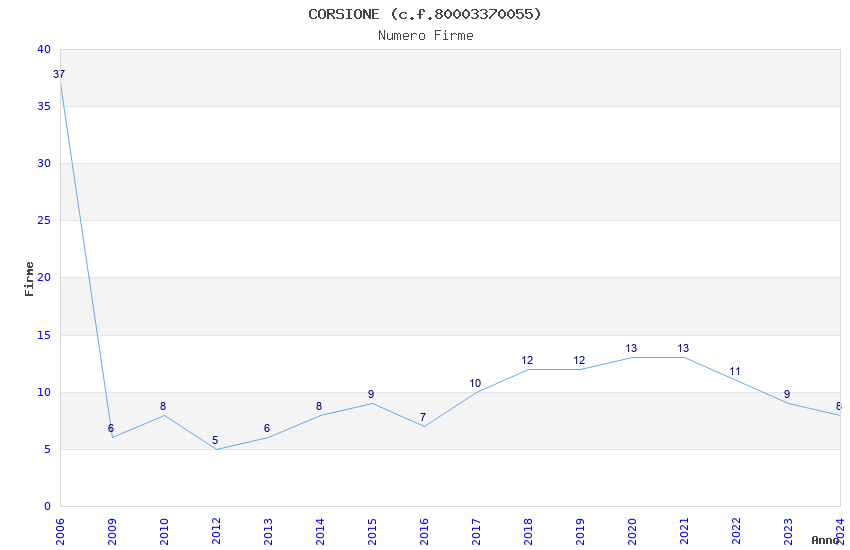Click the x-axis year label 2023
Screen dimensions: 850x550
pos(789,532)
